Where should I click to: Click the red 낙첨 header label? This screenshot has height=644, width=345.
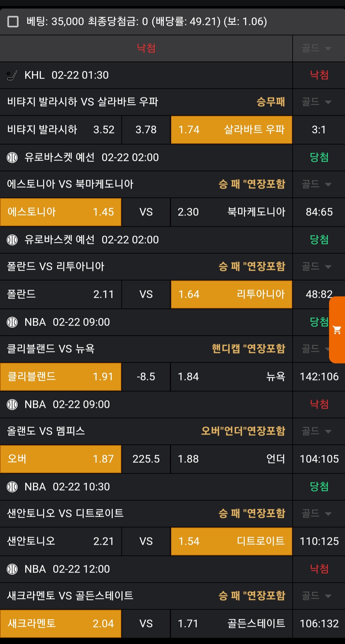pyautogui.click(x=146, y=49)
